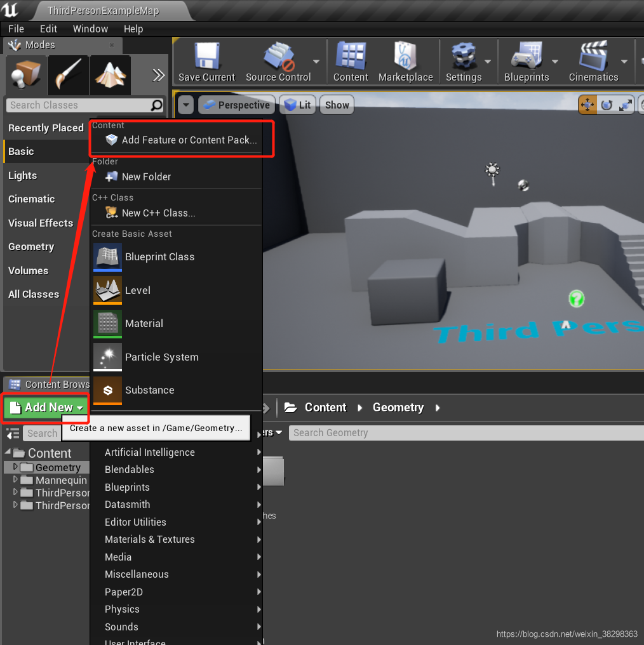Open Materials & Textures submenu
Viewport: 644px width, 645px height.
pyautogui.click(x=177, y=539)
